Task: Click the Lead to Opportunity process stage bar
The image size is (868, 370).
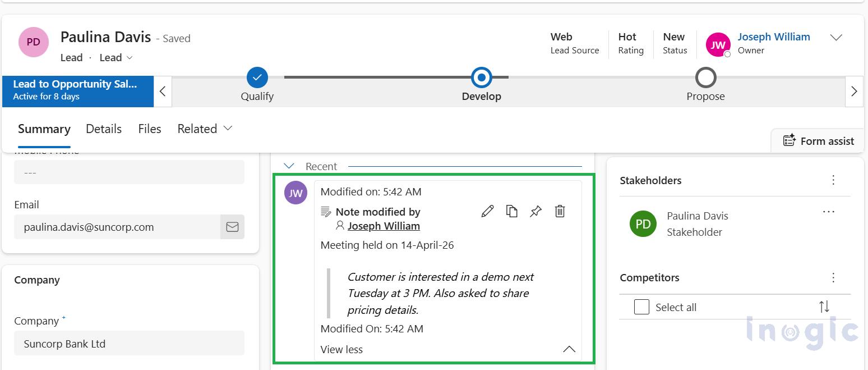Action: [77, 90]
